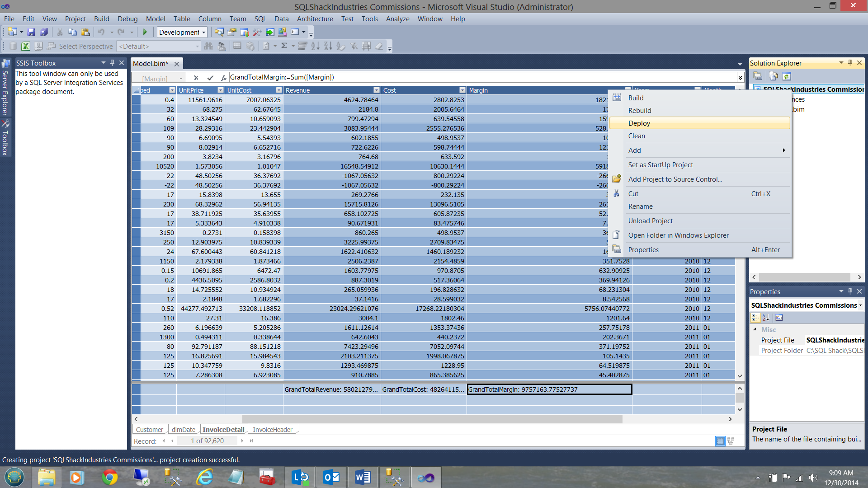Toggle auto-hide pin on SSIS Toolbox
Image resolution: width=868 pixels, height=488 pixels.
tap(112, 63)
